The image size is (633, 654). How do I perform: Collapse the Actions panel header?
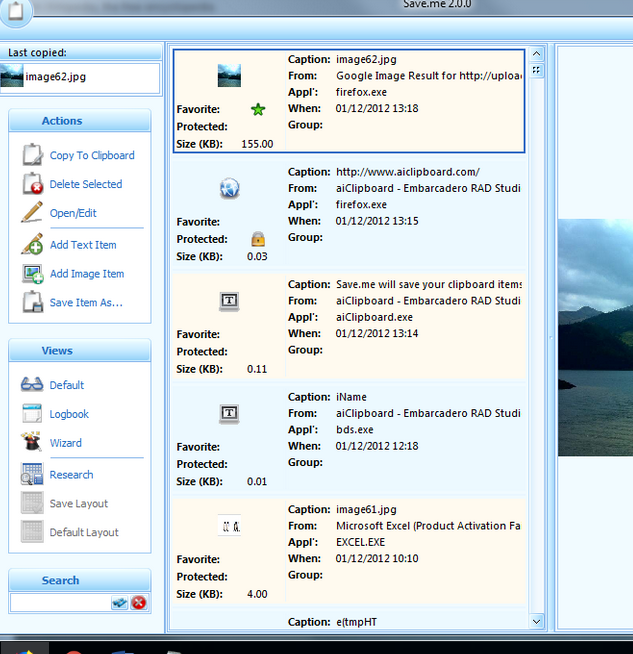pos(80,121)
